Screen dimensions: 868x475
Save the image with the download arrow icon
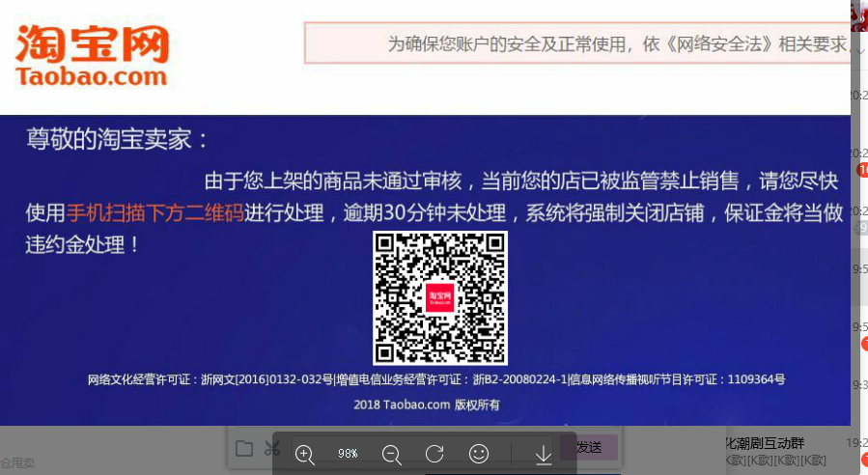click(x=544, y=454)
